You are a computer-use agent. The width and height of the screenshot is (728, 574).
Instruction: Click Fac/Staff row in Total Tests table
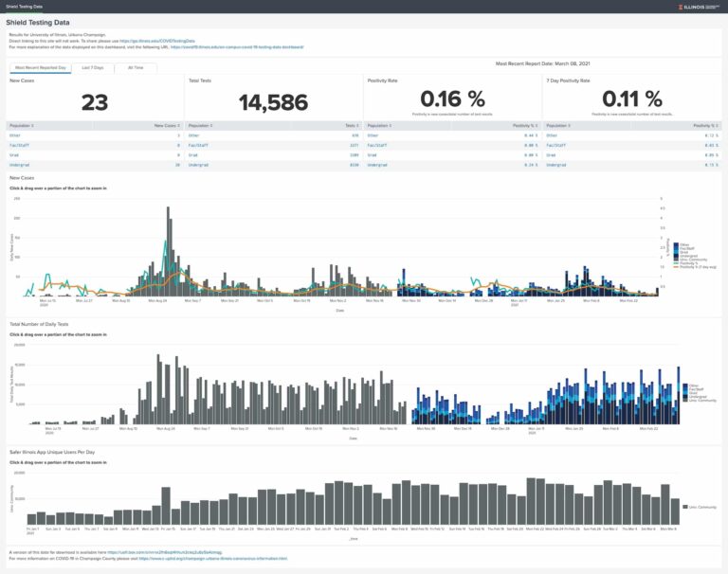pyautogui.click(x=201, y=145)
